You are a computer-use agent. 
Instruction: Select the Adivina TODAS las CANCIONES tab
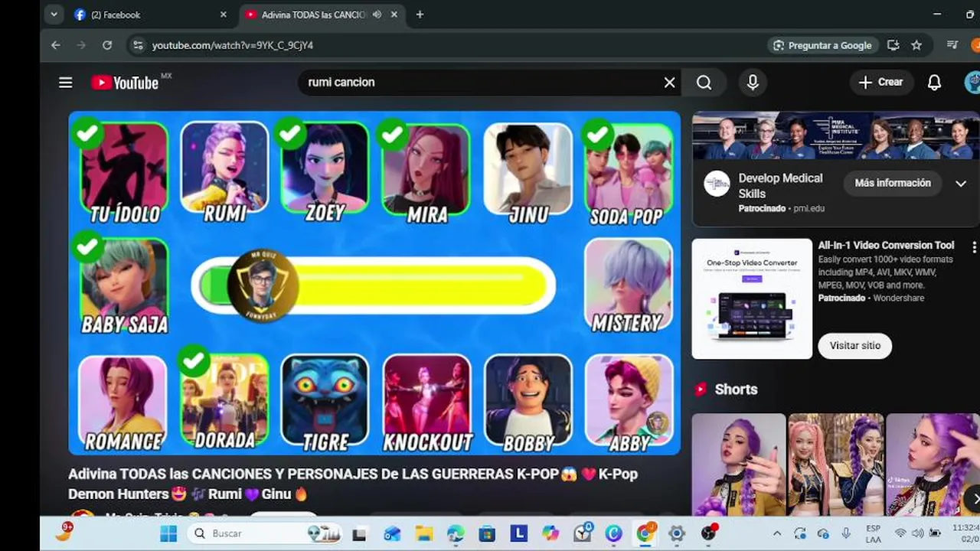pyautogui.click(x=313, y=15)
